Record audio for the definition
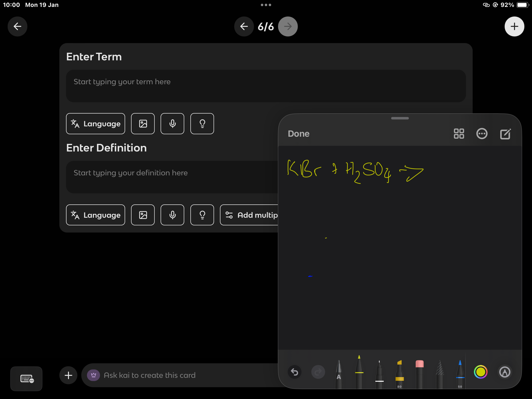This screenshot has width=532, height=399. pos(172,215)
